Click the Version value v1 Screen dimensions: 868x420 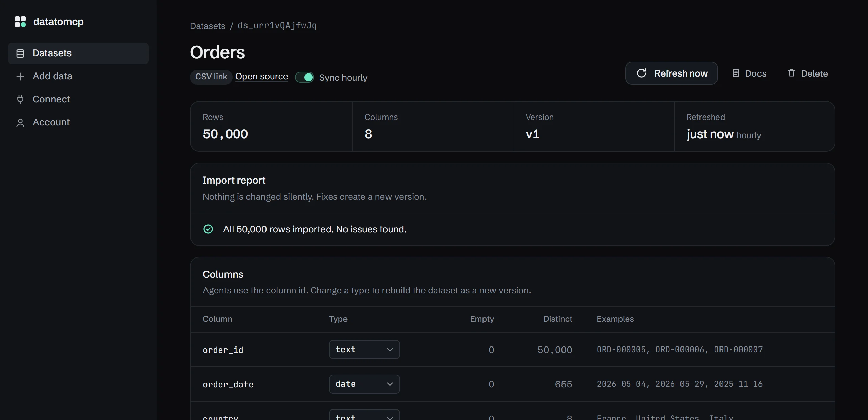(x=532, y=134)
